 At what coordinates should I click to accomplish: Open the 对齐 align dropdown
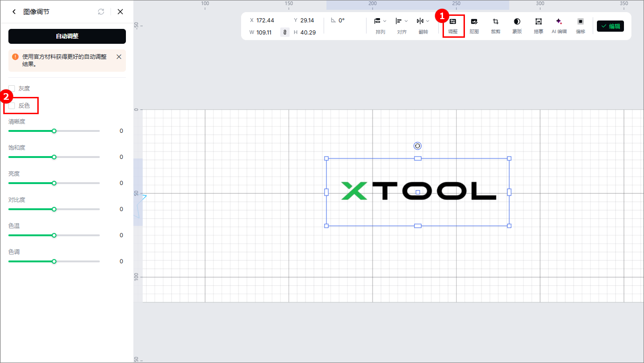click(402, 25)
